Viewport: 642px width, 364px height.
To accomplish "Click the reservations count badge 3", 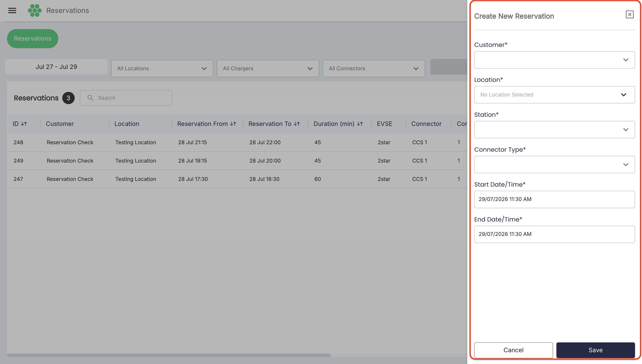I will pyautogui.click(x=68, y=98).
